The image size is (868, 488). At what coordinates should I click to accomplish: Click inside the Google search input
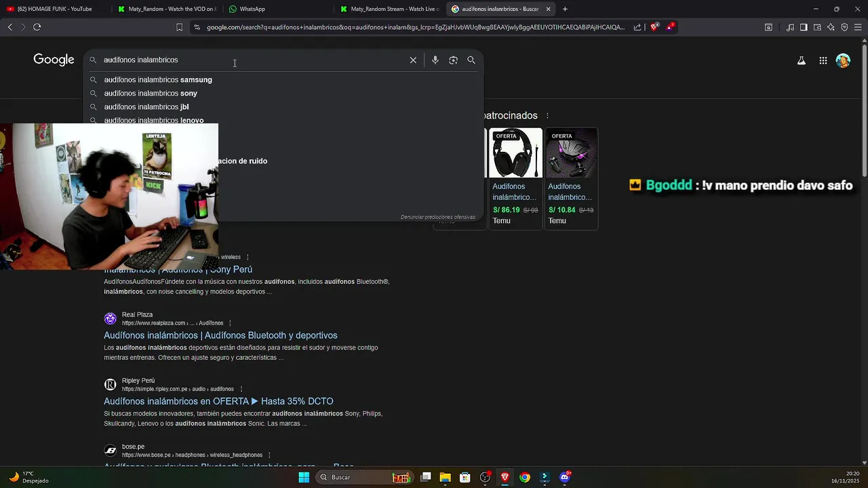pos(254,60)
